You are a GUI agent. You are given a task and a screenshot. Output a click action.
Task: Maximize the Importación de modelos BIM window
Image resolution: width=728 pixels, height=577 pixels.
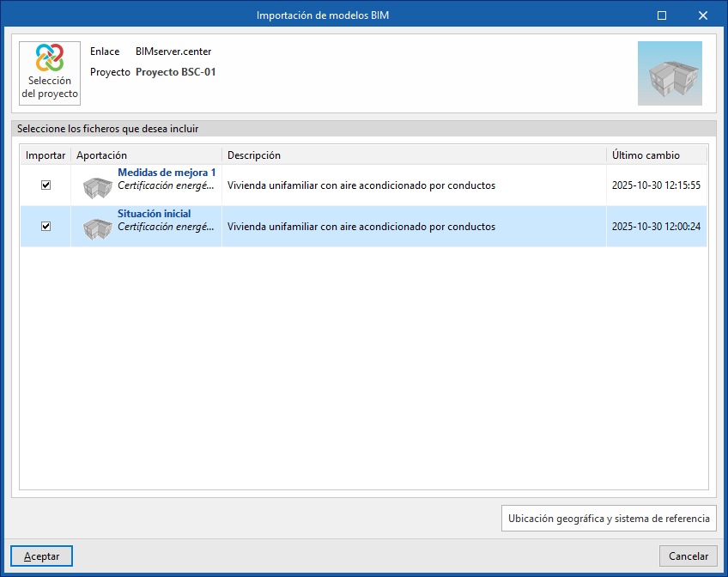click(662, 15)
